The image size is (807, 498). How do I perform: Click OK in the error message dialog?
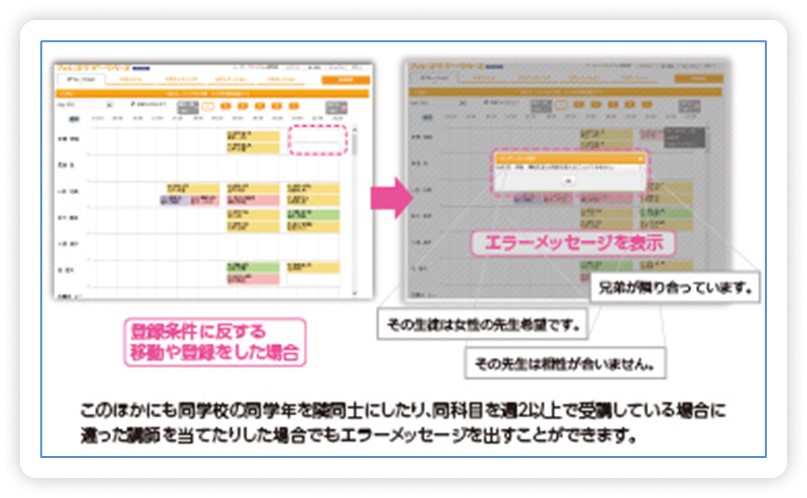tap(568, 183)
